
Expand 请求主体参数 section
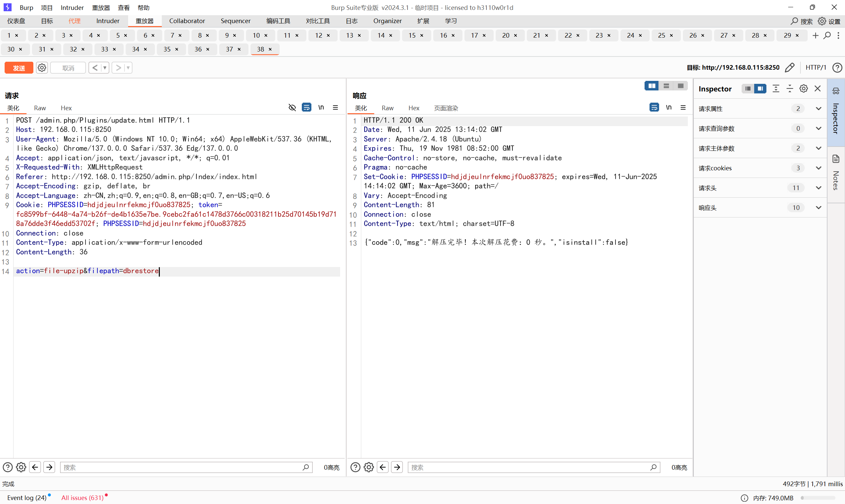coord(760,148)
